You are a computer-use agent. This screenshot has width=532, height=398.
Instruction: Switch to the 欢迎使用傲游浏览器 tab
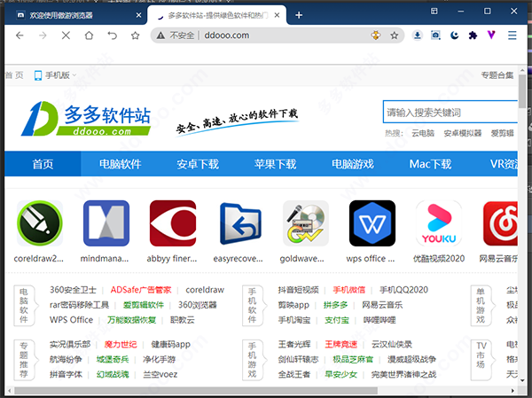[76, 15]
